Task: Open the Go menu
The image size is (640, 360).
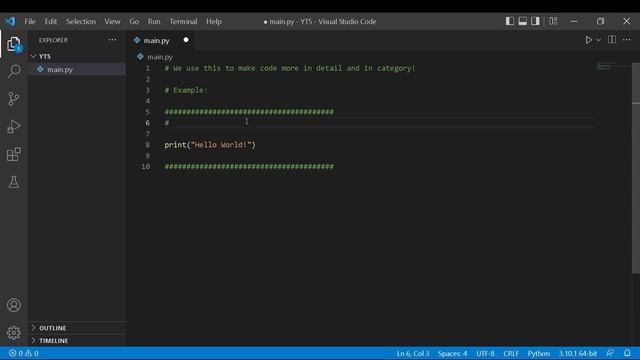Action: coord(134,21)
